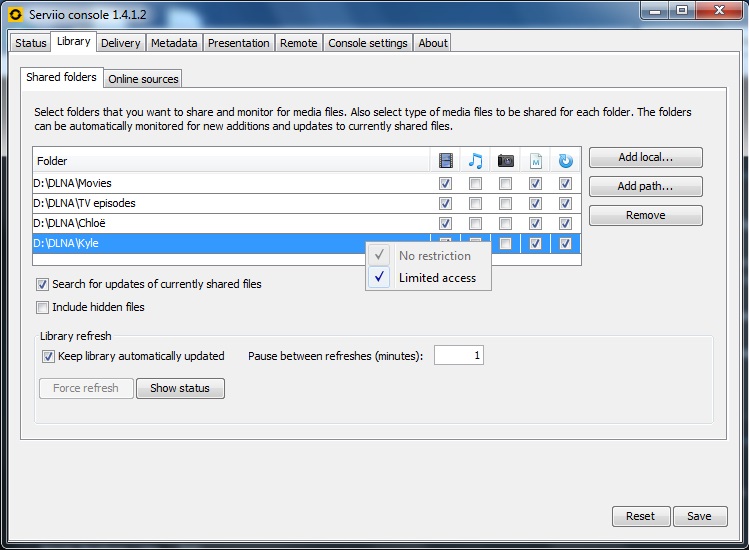Toggle video sharing for D:\DLNA\Chloë
The height and width of the screenshot is (550, 749).
445,224
